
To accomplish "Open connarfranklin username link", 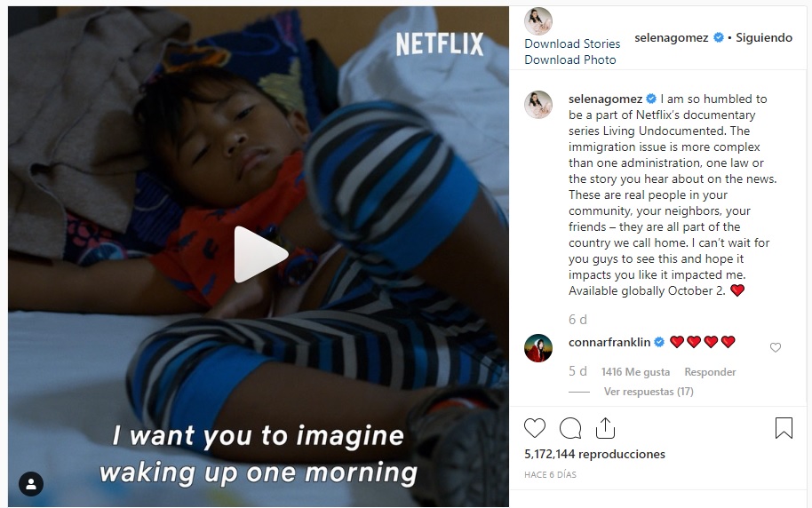I will tap(609, 342).
